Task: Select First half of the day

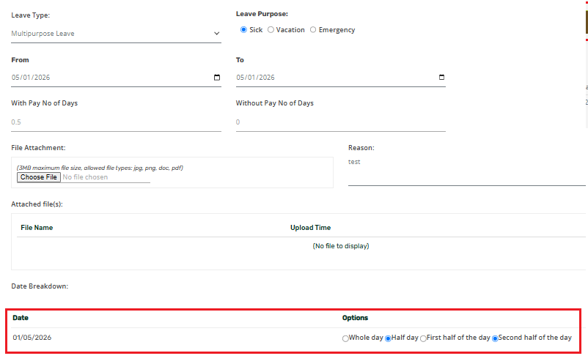Action: [x=423, y=338]
